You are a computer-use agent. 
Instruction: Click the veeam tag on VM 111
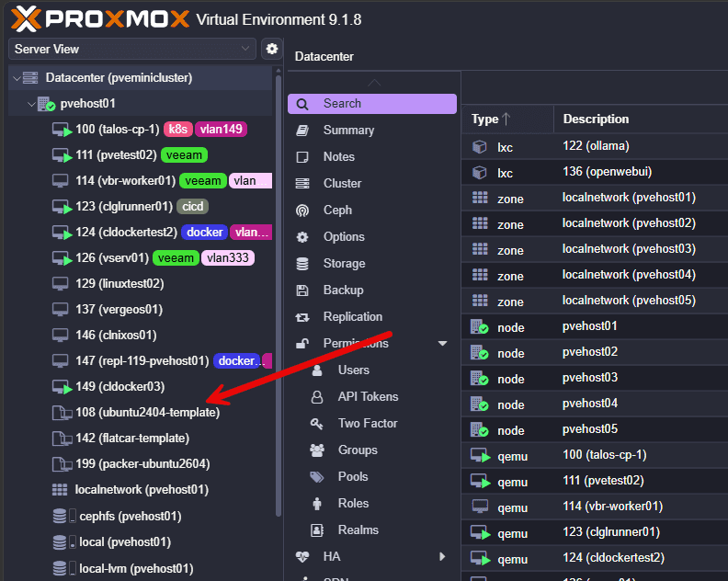point(184,155)
